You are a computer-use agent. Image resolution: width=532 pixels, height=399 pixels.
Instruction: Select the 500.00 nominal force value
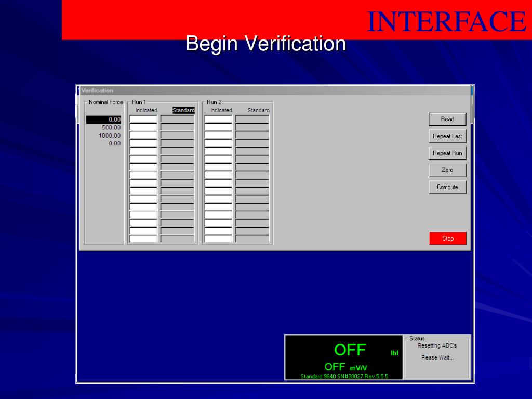click(111, 128)
